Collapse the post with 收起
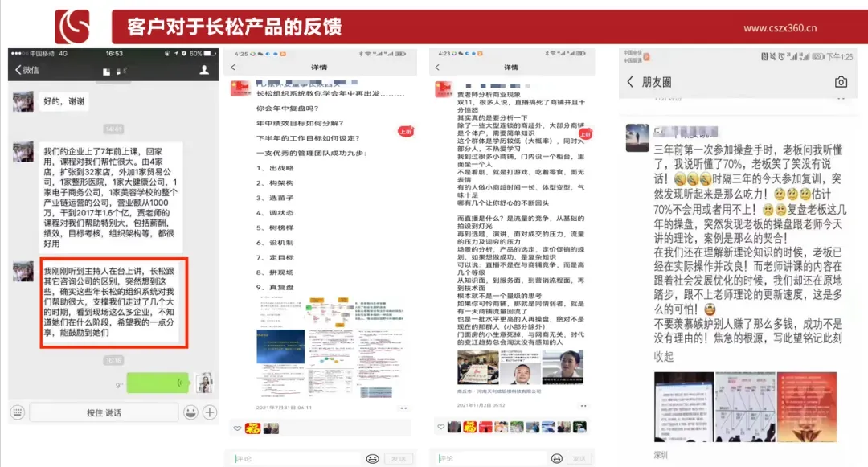868x467 pixels. coord(664,356)
